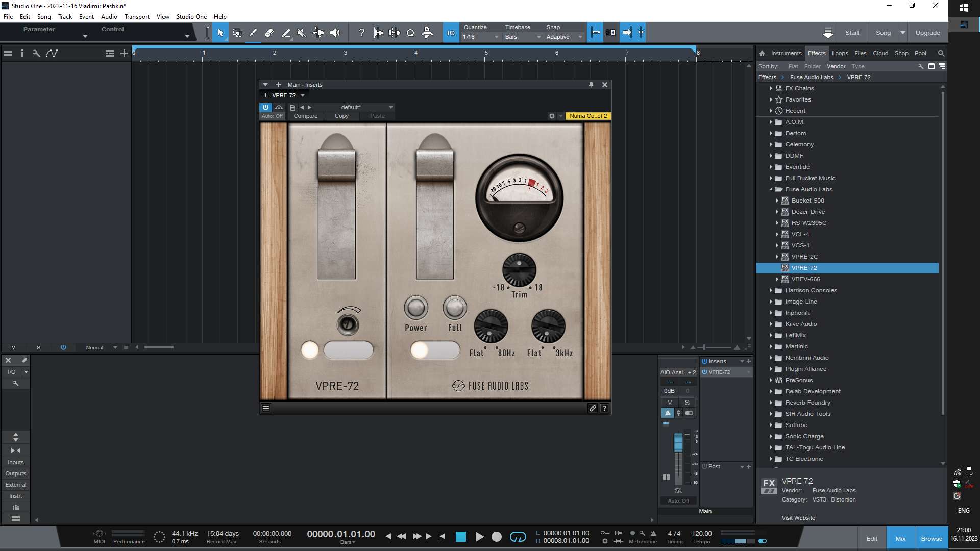Open the Transport menu
Screen dimensions: 980x551
137,17
